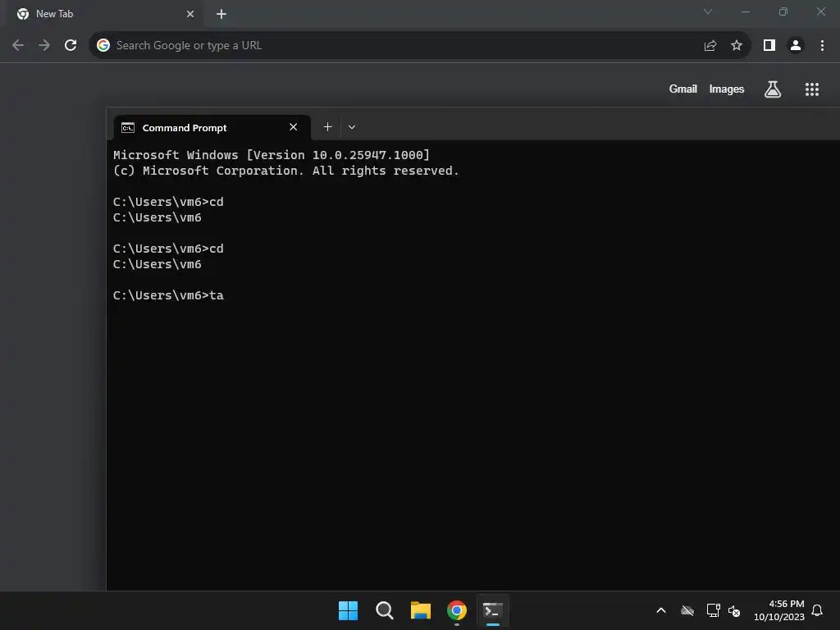Image resolution: width=840 pixels, height=630 pixels.
Task: Click the Google logo in address bar
Action: click(x=103, y=46)
